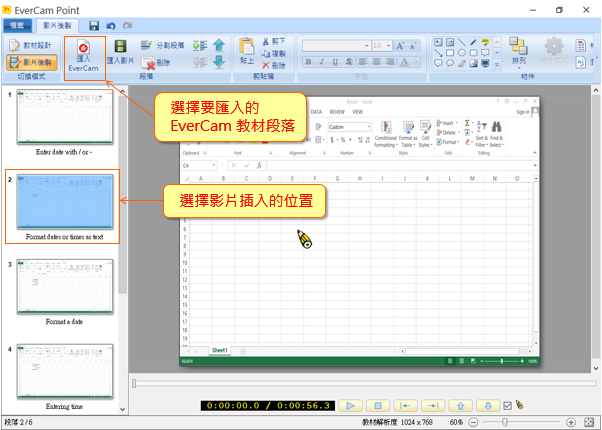Click the 貼上 paste icon

point(247,52)
